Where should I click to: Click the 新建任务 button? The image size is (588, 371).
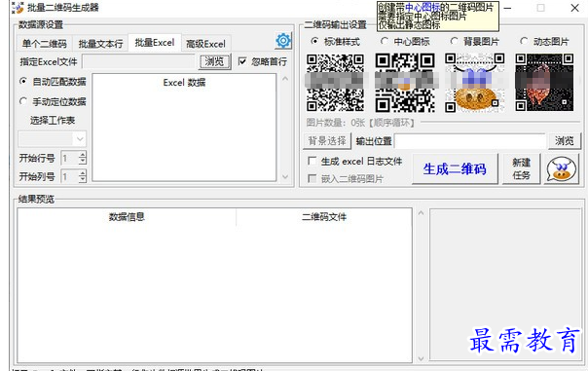pyautogui.click(x=521, y=169)
